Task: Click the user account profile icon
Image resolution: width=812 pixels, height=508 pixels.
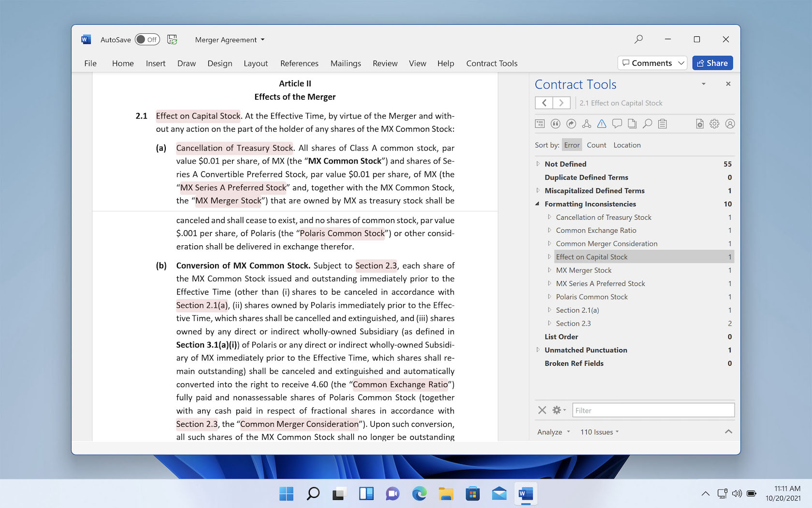Action: 730,124
